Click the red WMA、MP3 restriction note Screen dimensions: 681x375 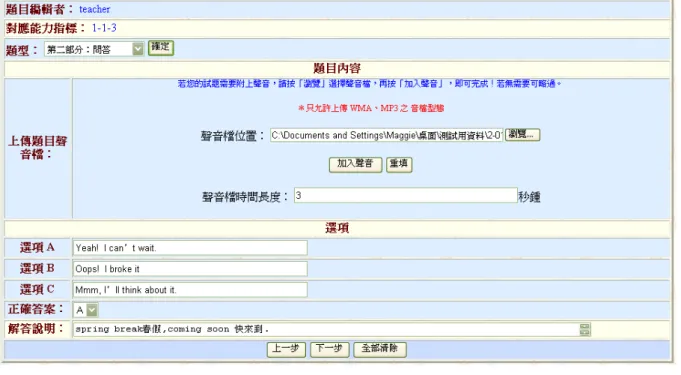[371, 108]
